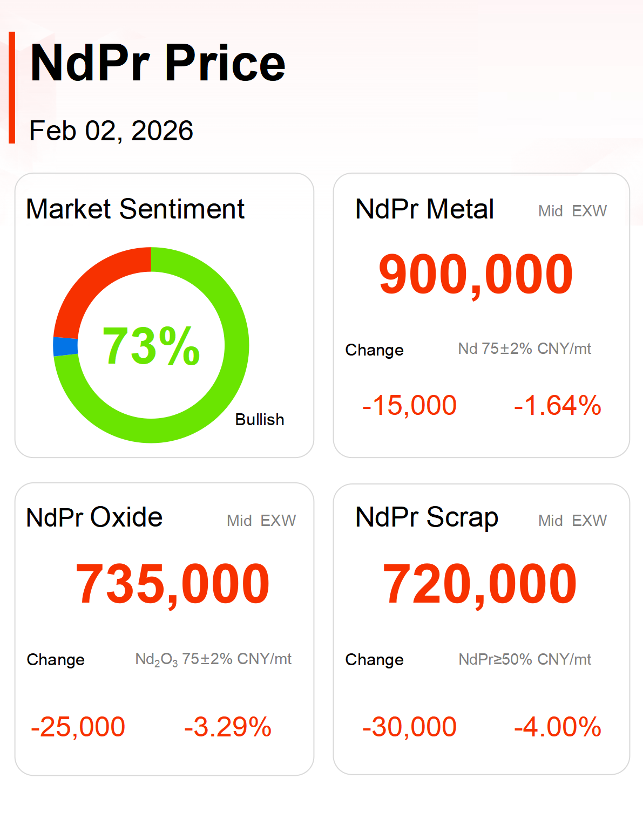
Task: Click the -3.29% percentage change
Action: pyautogui.click(x=228, y=727)
